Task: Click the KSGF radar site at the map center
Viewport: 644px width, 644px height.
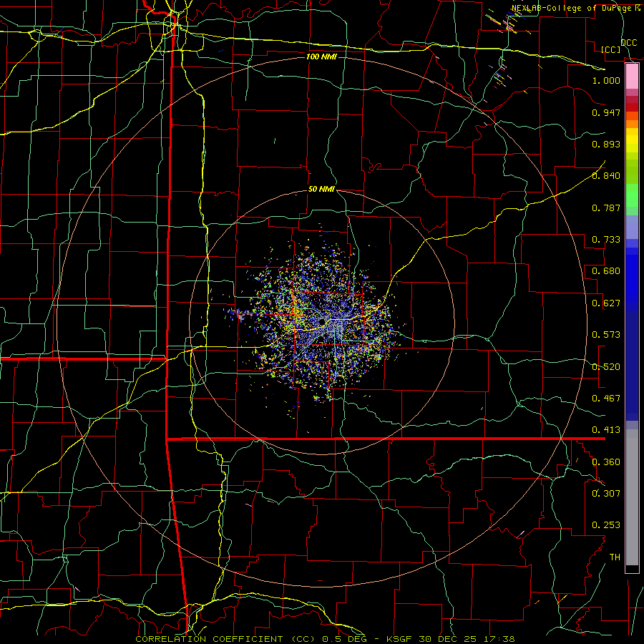Action: (x=321, y=323)
